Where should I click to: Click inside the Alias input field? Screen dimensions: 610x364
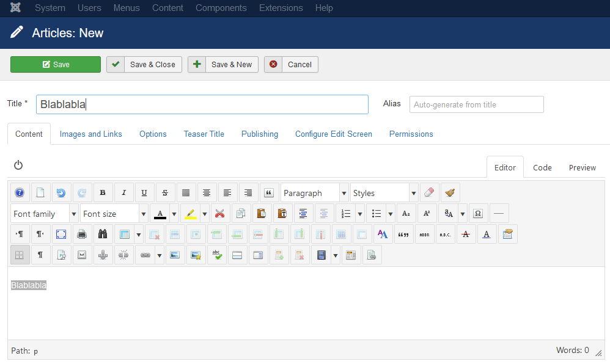pos(476,104)
